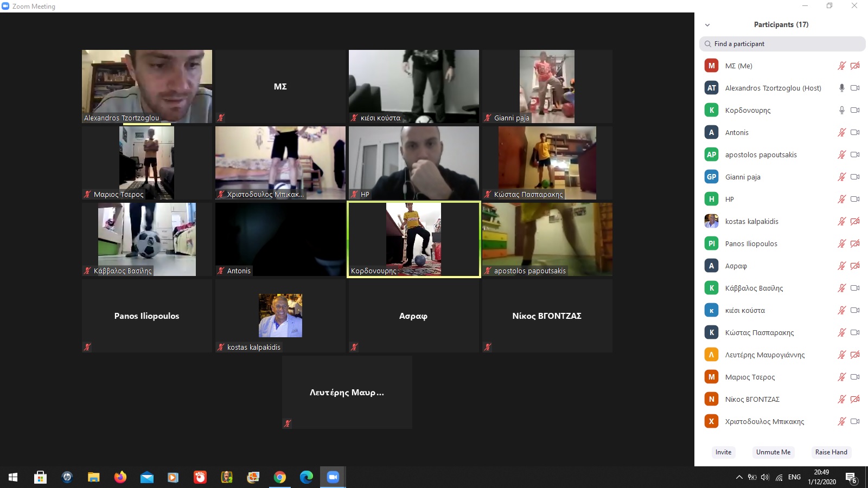Click the Χριστοδουλος Μπικακ... video tile
868x488 pixels.
(280, 163)
